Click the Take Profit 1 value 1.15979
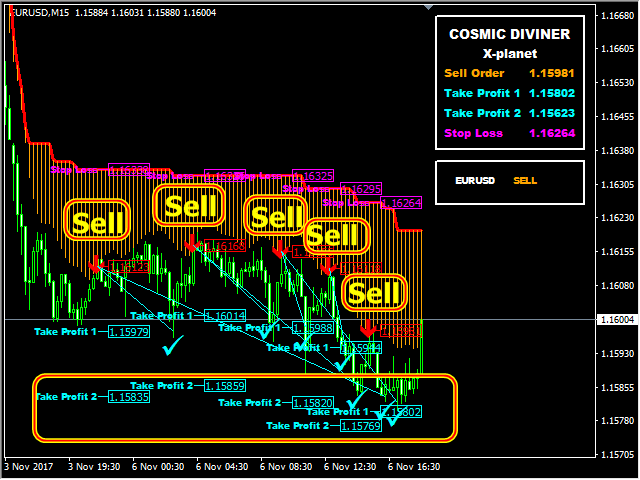 129,332
